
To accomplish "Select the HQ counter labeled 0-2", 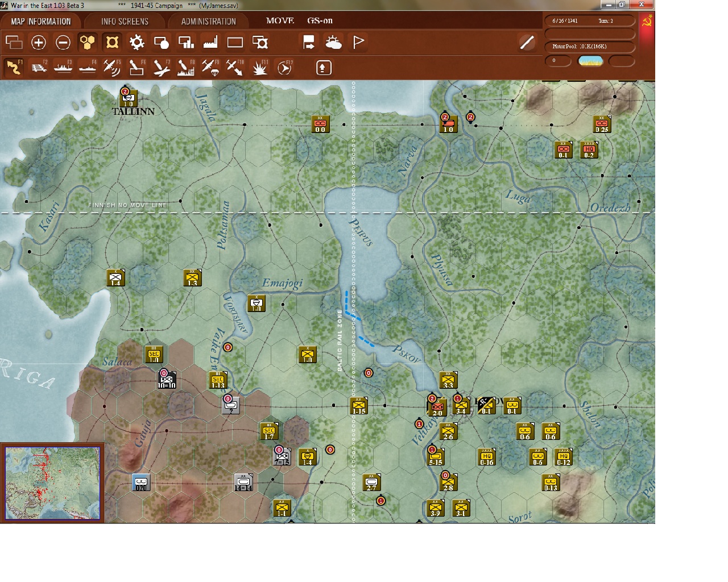I will pyautogui.click(x=589, y=150).
